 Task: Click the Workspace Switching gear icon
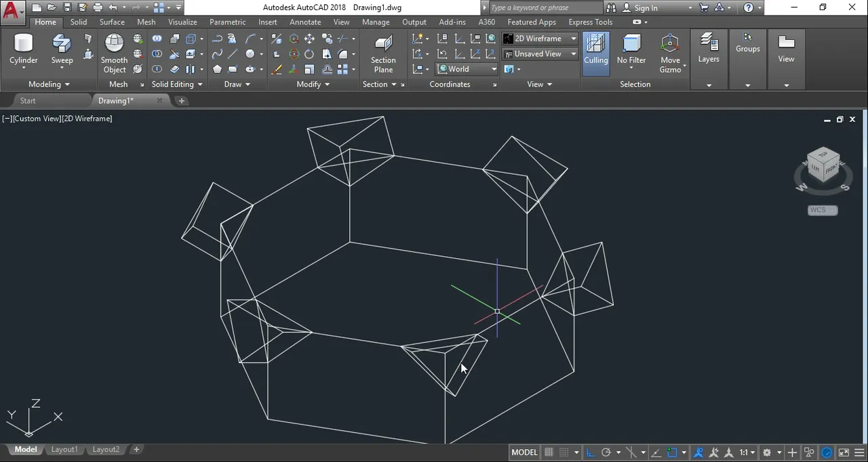pos(767,453)
